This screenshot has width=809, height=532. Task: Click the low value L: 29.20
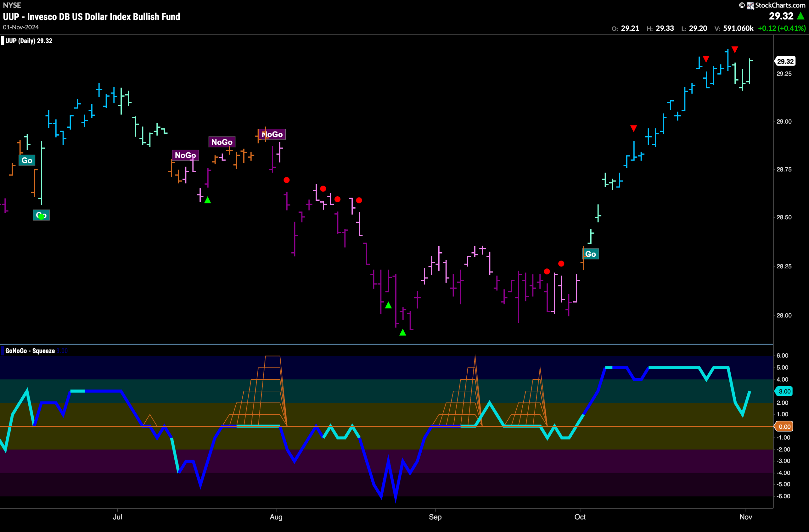click(694, 28)
